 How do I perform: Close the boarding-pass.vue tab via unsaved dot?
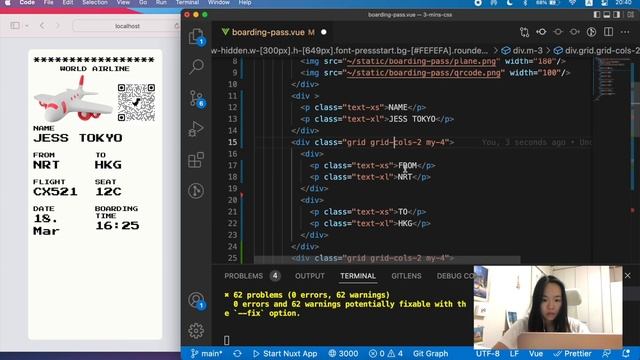[x=324, y=32]
